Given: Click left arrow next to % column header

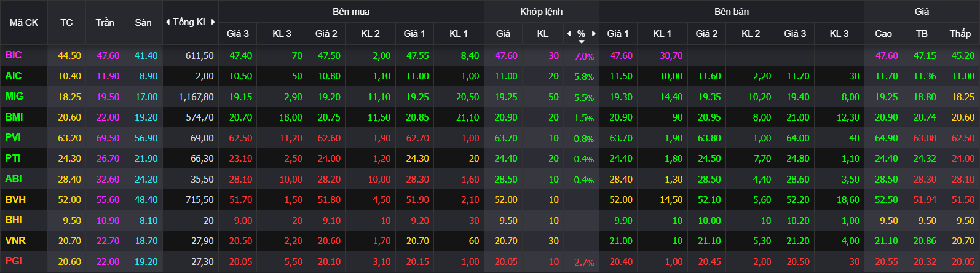Looking at the screenshot, I should click(x=569, y=33).
